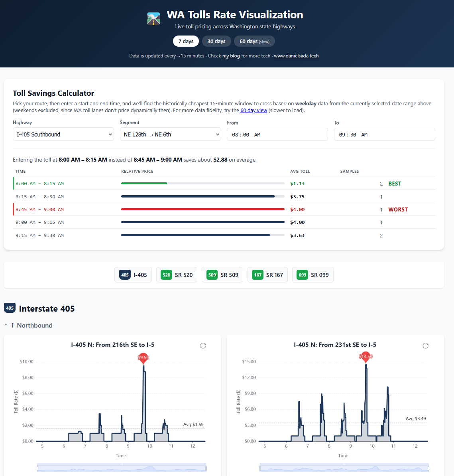Jump to the SR 509 section
The image size is (454, 476).
click(222, 275)
